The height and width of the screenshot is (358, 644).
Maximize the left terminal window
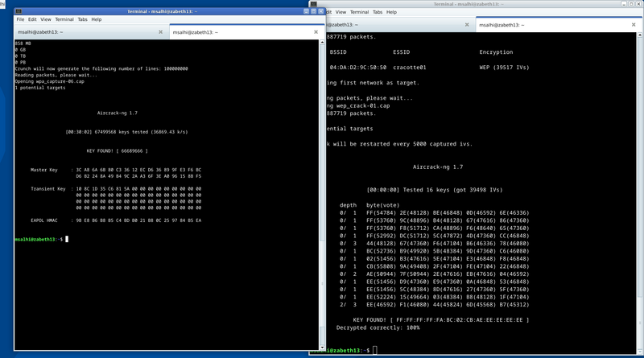(313, 11)
